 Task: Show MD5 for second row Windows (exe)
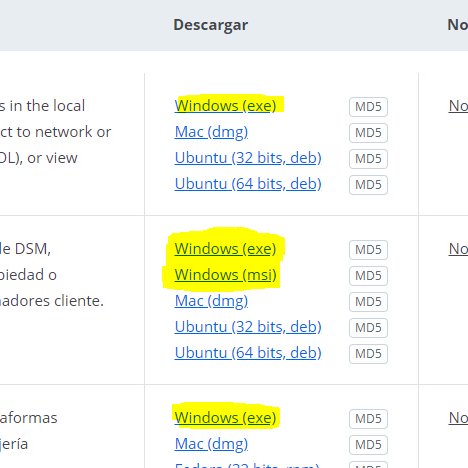coord(368,250)
